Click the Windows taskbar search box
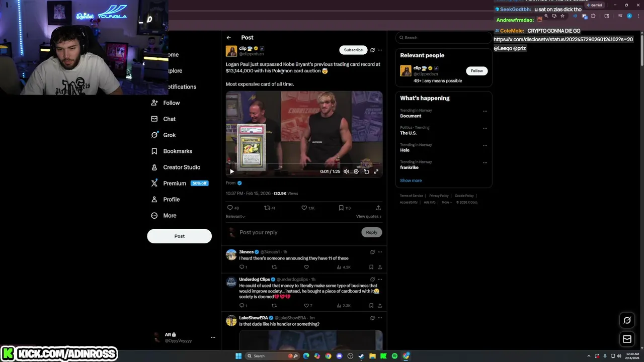The width and height of the screenshot is (644, 362). [272, 356]
